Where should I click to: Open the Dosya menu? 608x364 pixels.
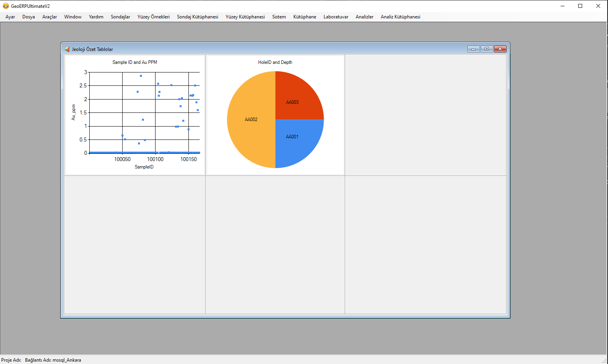click(x=29, y=17)
